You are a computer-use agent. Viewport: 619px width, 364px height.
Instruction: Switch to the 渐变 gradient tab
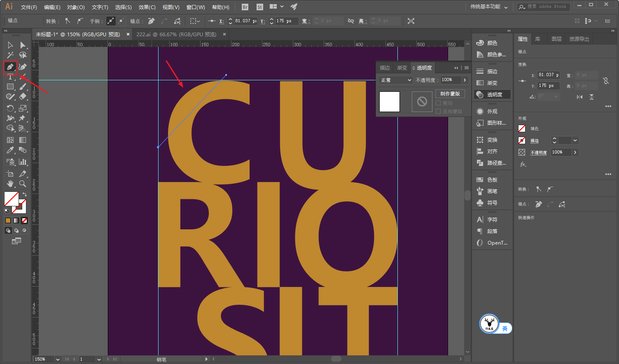402,68
